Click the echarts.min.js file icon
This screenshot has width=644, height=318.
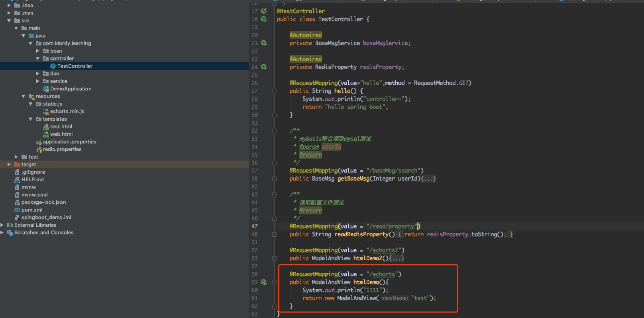(x=46, y=112)
